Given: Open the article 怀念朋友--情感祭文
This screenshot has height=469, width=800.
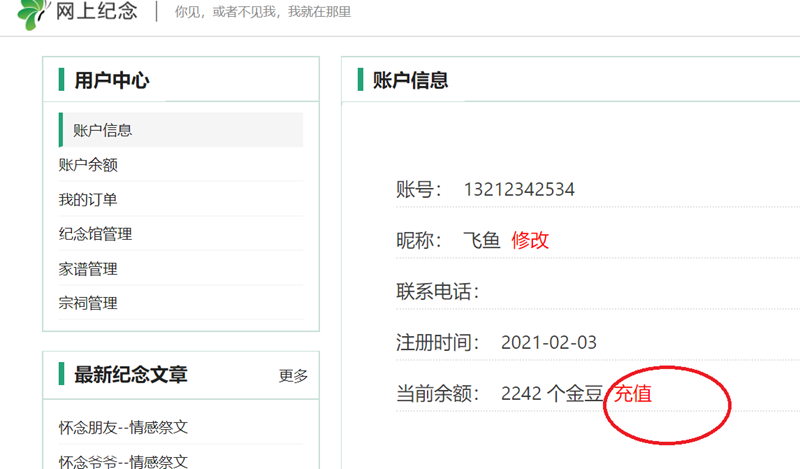Looking at the screenshot, I should pyautogui.click(x=123, y=428).
